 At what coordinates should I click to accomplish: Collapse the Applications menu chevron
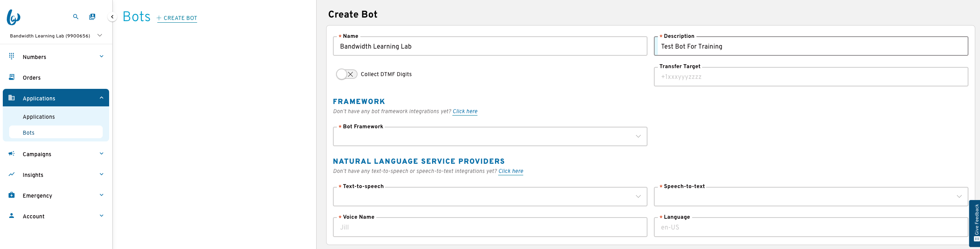point(102,98)
